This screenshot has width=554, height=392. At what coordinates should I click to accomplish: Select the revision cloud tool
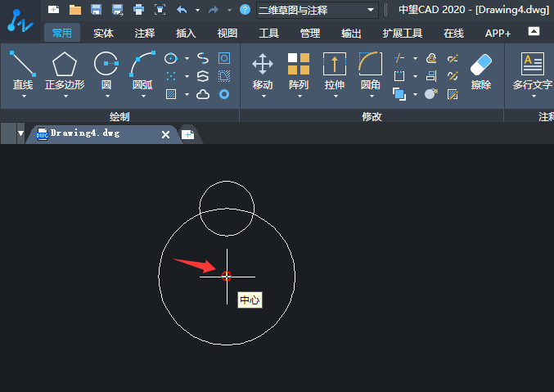203,94
